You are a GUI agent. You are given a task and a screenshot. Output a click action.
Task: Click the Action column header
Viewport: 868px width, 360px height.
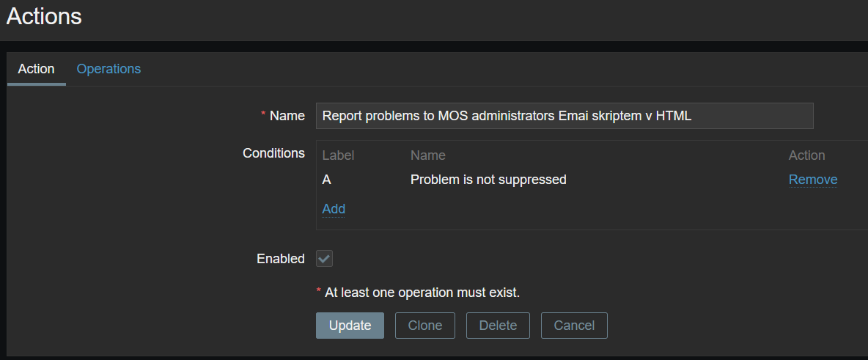point(806,155)
